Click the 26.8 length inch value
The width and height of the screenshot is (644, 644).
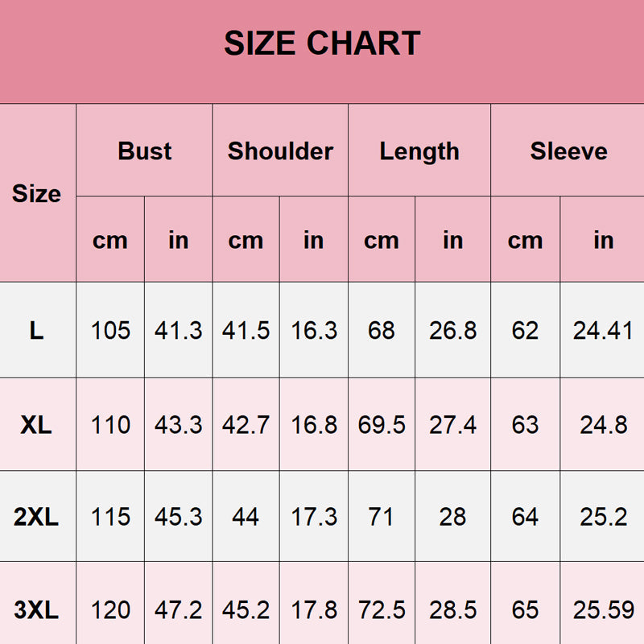[453, 330]
